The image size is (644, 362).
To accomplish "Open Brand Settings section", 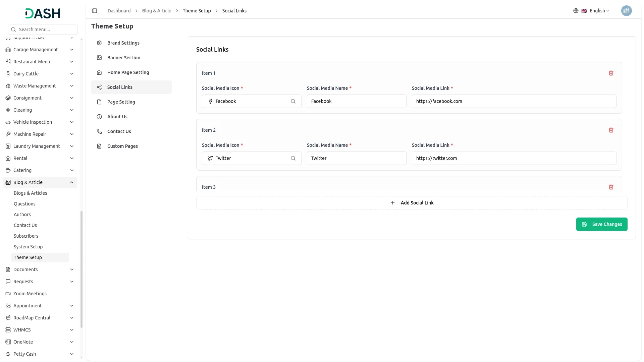I will (x=123, y=43).
